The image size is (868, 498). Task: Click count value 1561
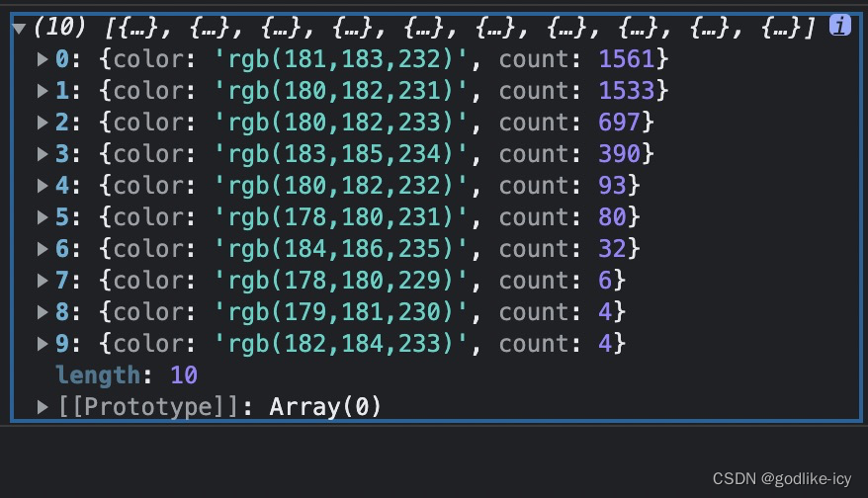(627, 58)
